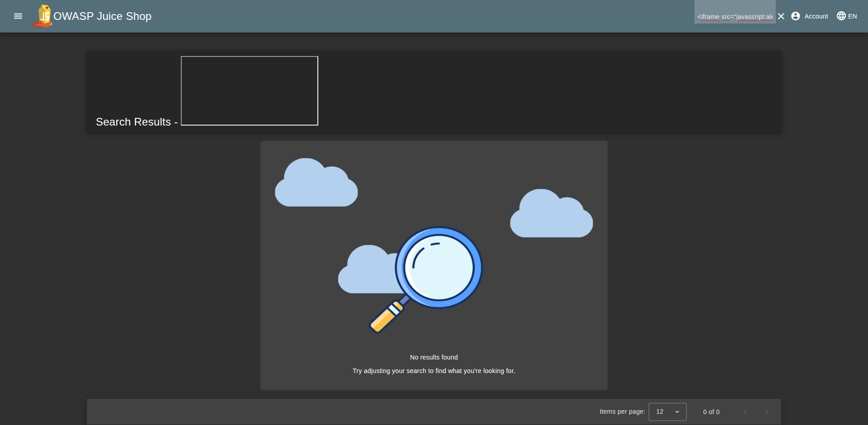Expand the EN language selector

(853, 16)
